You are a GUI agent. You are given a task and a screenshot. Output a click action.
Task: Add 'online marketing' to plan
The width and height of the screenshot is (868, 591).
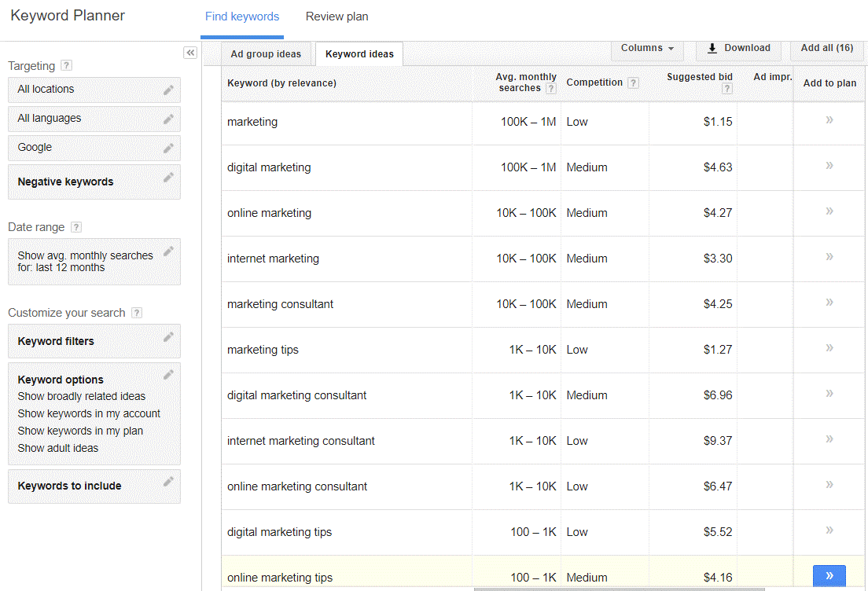pyautogui.click(x=829, y=211)
